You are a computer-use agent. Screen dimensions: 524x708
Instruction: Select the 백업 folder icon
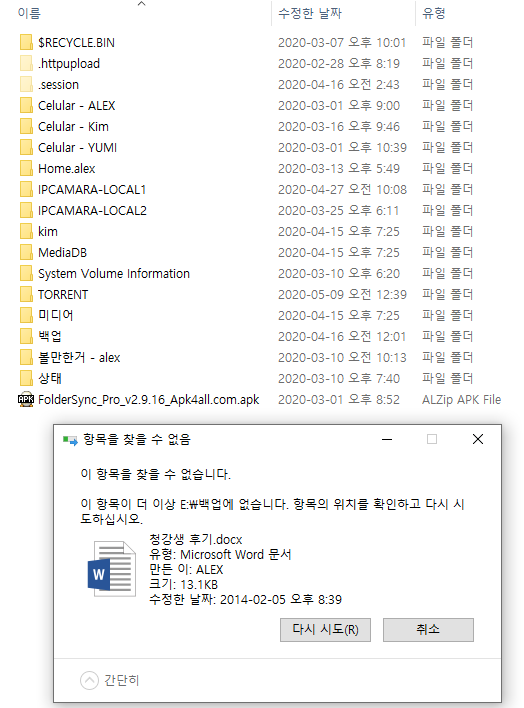tap(26, 336)
